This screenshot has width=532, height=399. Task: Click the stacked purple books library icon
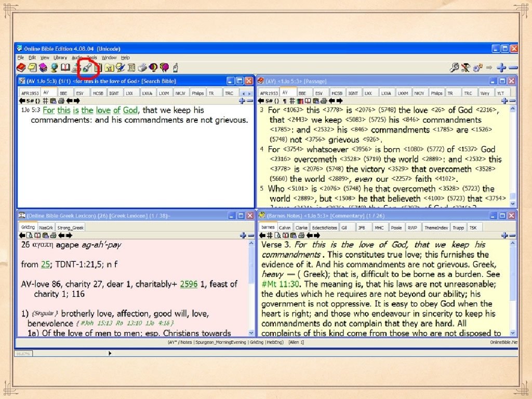(x=43, y=68)
